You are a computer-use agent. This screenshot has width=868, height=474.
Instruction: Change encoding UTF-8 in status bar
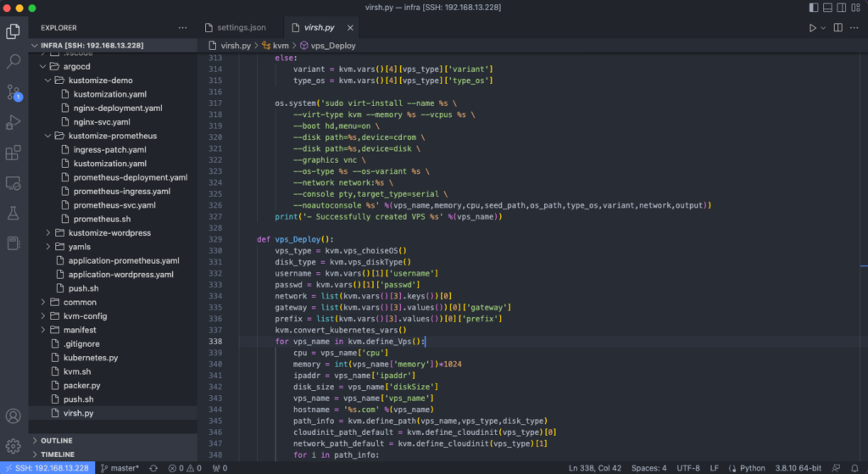[x=688, y=468]
